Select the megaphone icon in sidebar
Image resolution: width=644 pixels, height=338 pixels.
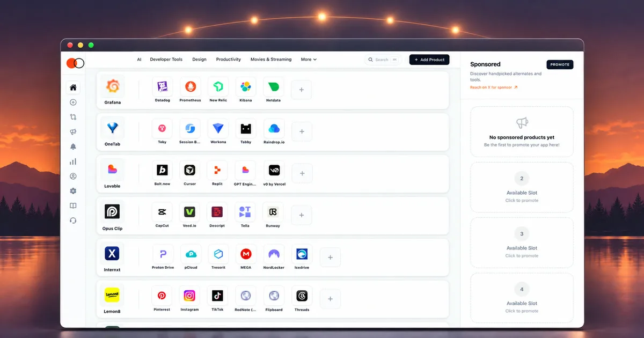pyautogui.click(x=73, y=132)
